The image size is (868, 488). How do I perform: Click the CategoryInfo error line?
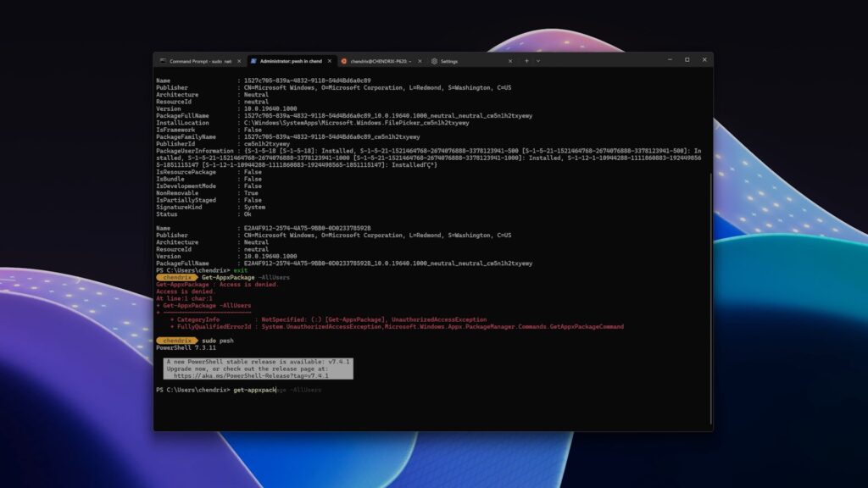coord(328,319)
